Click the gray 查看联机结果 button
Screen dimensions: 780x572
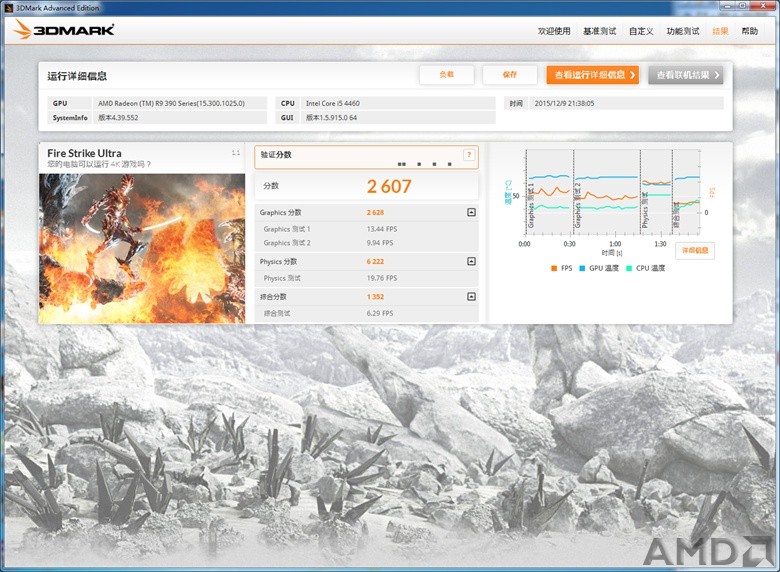tap(685, 75)
